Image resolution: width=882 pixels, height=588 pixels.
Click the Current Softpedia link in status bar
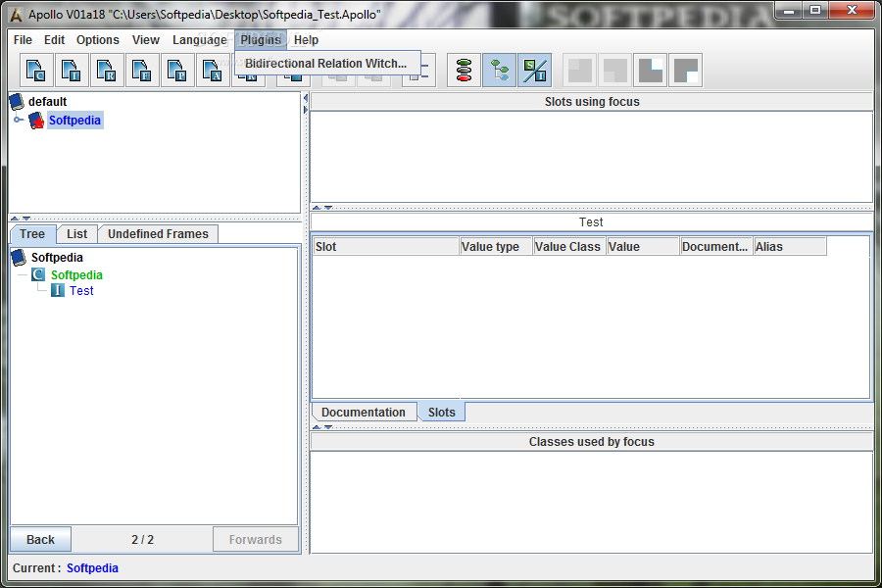(92, 568)
